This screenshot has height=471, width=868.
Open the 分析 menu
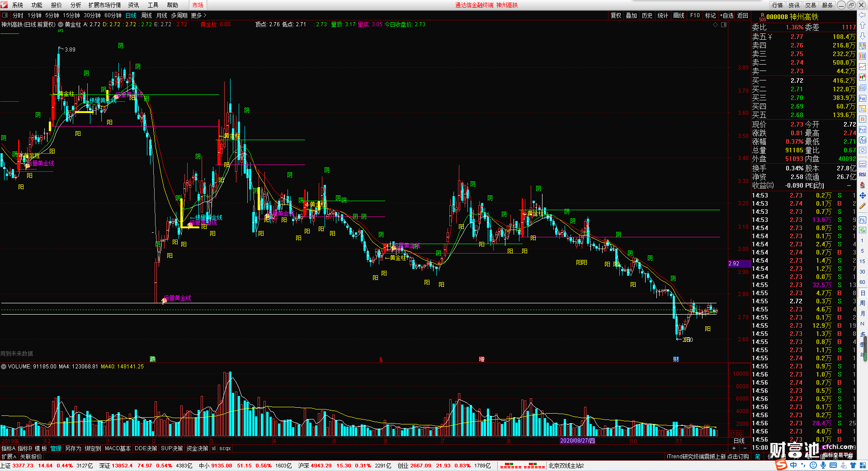76,5
